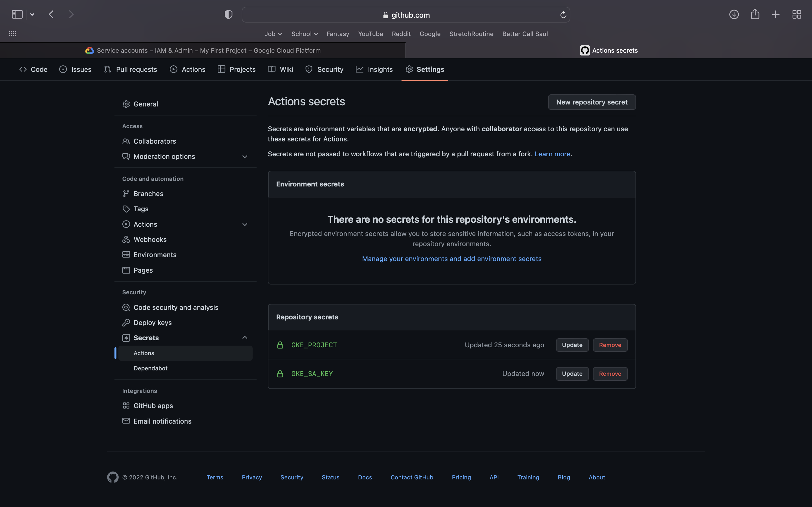The height and width of the screenshot is (507, 812).
Task: Select Dependabot under Secrets
Action: 150,368
